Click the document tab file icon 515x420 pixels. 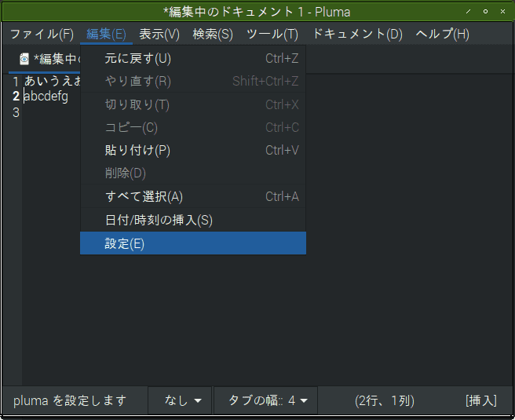(24, 60)
